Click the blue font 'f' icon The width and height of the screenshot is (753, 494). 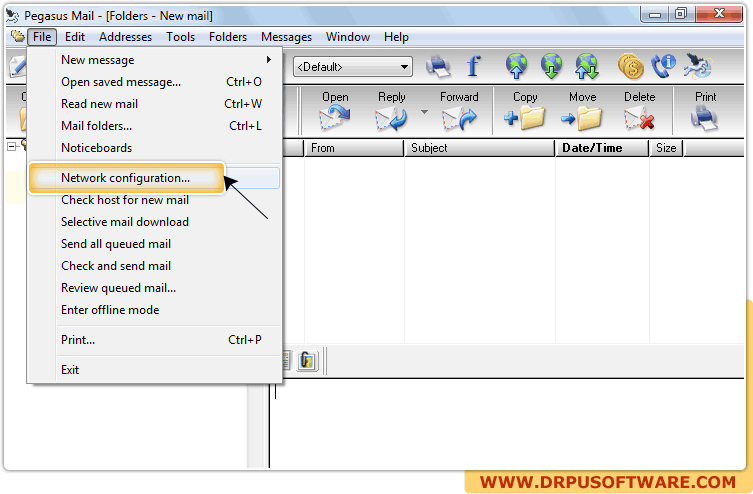pyautogui.click(x=474, y=66)
